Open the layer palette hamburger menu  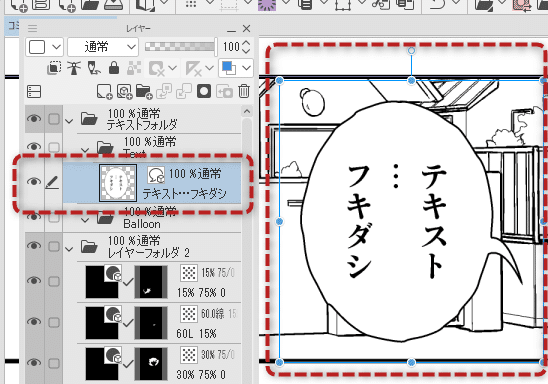[x=33, y=28]
